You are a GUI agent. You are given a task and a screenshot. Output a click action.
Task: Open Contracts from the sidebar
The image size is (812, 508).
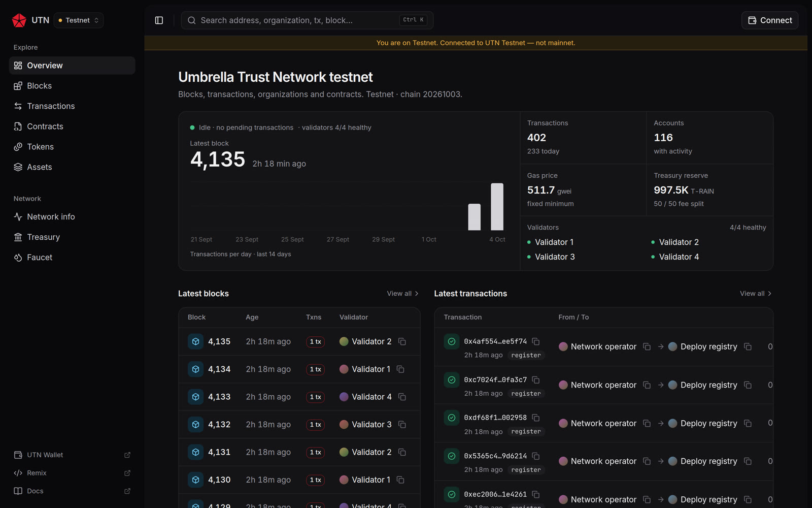tap(72, 126)
